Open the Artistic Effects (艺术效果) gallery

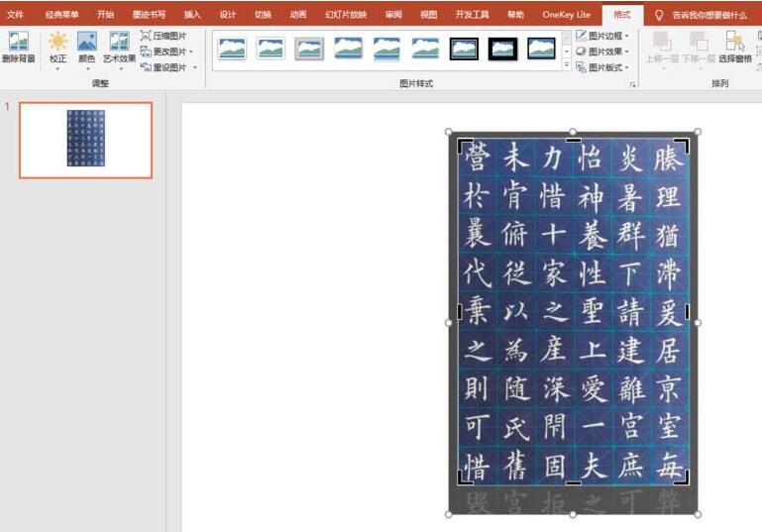pyautogui.click(x=119, y=49)
